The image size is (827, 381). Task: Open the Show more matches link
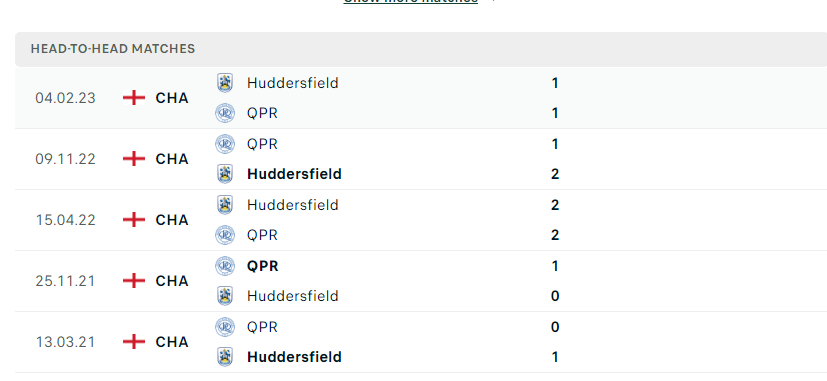coord(410,1)
